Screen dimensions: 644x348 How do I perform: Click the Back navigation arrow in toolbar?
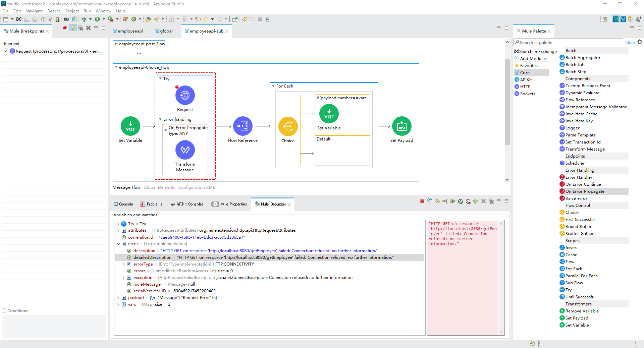point(206,19)
